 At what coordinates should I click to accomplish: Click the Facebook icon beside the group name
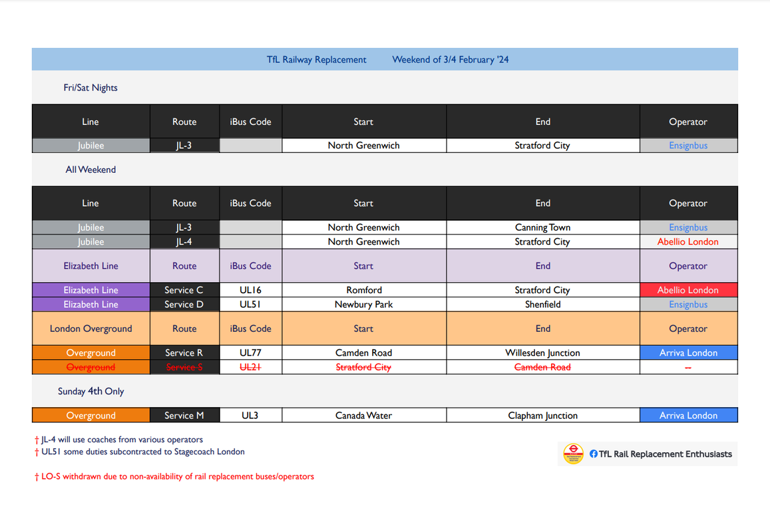tap(593, 454)
